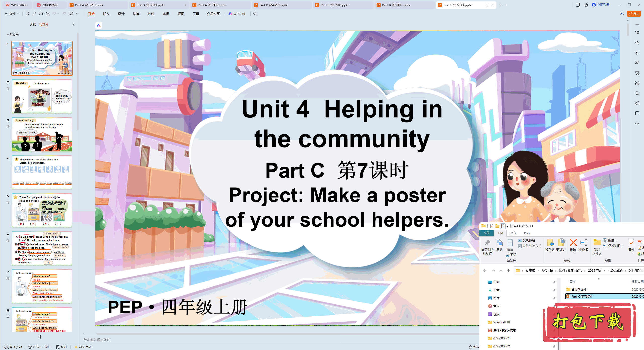This screenshot has width=644, height=350.
Task: Click the notes area 单击此处添加备注
Action: click(97, 340)
